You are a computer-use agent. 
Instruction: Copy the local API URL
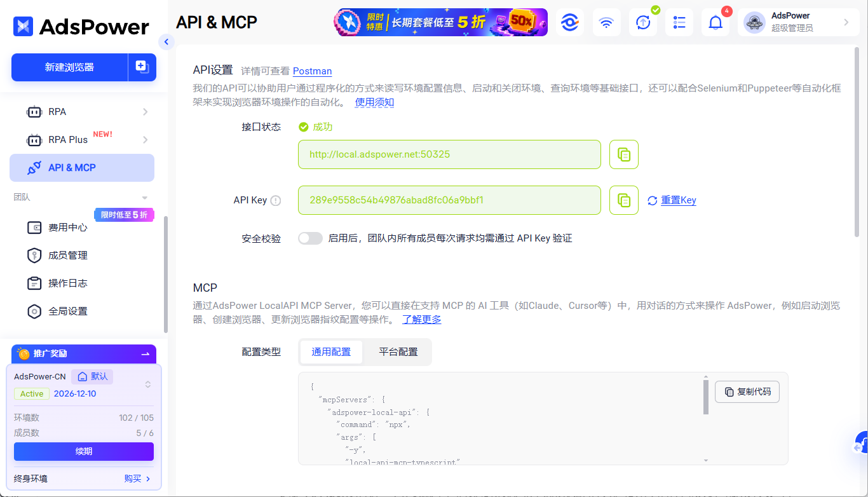tap(624, 154)
